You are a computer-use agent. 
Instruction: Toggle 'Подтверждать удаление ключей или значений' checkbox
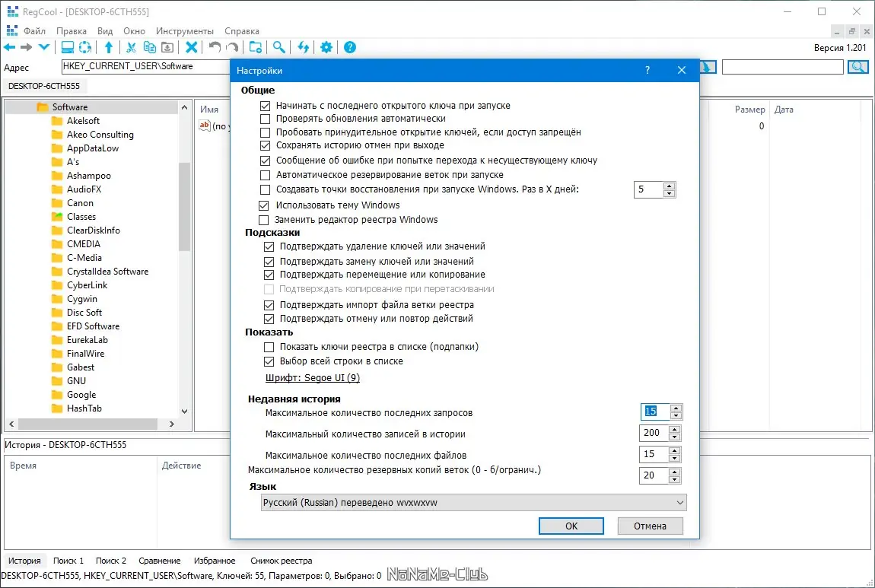click(269, 246)
